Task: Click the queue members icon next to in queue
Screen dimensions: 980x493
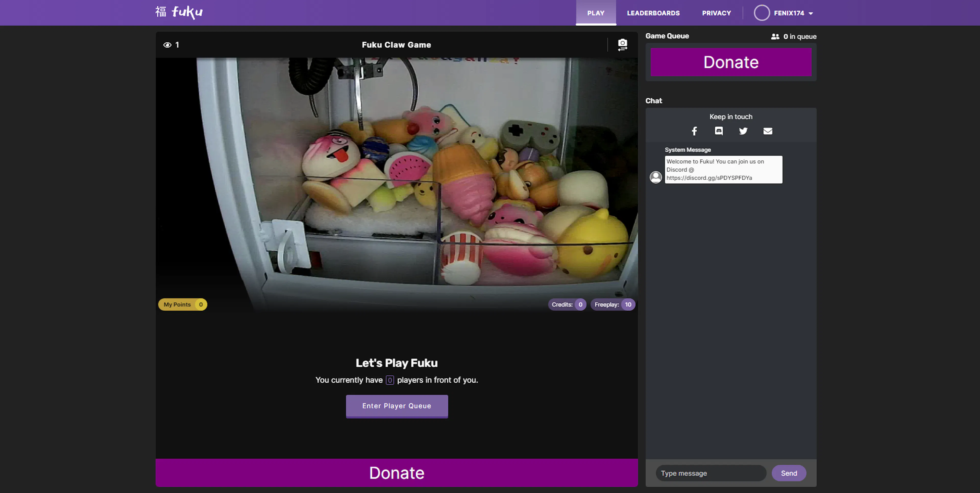Action: coord(775,36)
